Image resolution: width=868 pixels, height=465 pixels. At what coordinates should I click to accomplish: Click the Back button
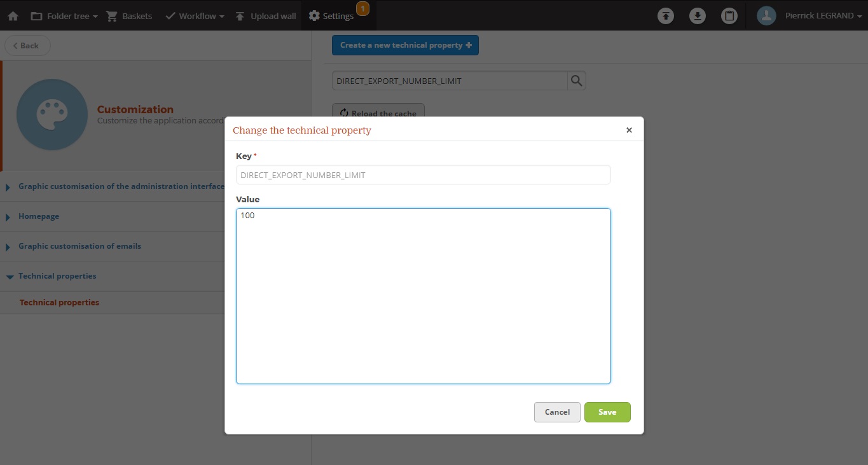(27, 46)
